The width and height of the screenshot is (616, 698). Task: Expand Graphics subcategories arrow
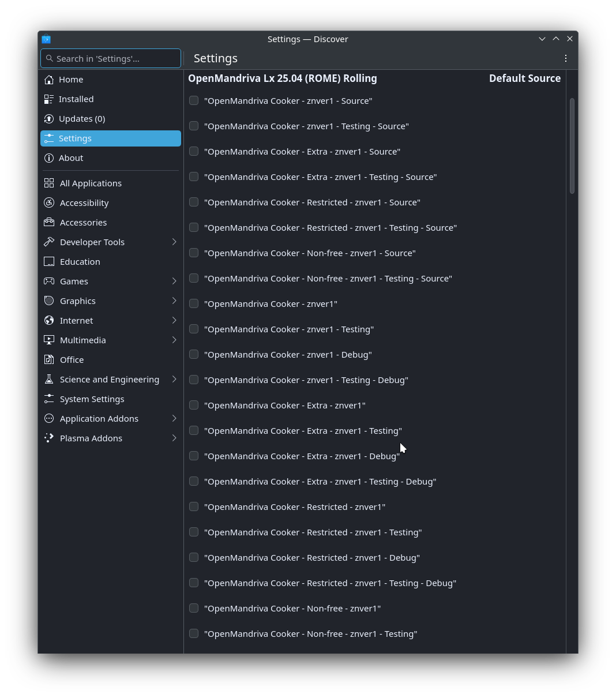click(x=174, y=301)
